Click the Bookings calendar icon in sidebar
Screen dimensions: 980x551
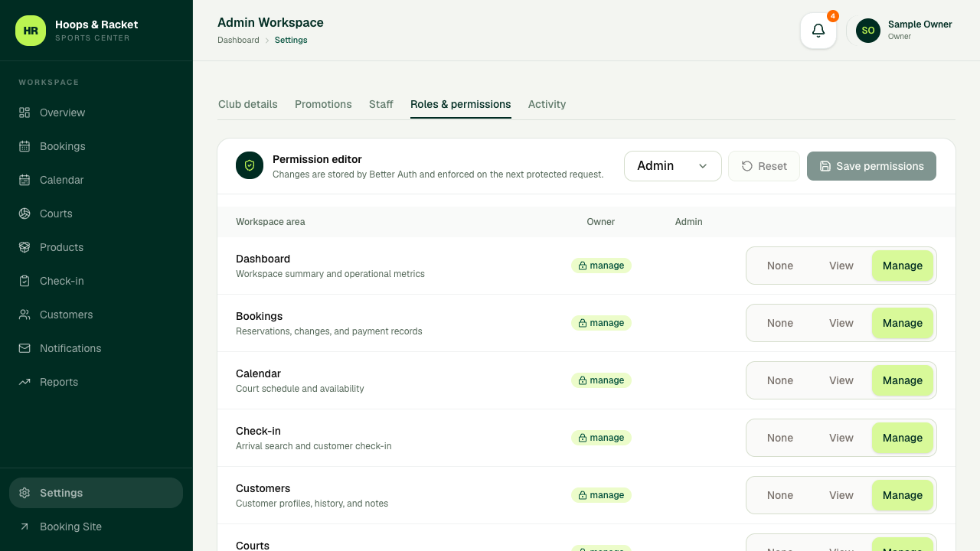click(24, 146)
